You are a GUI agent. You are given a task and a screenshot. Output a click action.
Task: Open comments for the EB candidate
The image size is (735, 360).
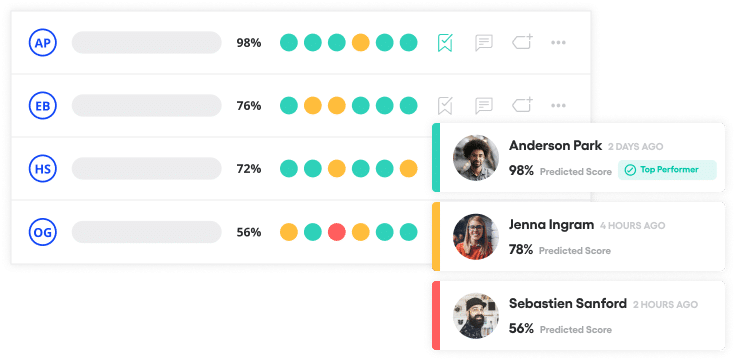click(x=483, y=105)
